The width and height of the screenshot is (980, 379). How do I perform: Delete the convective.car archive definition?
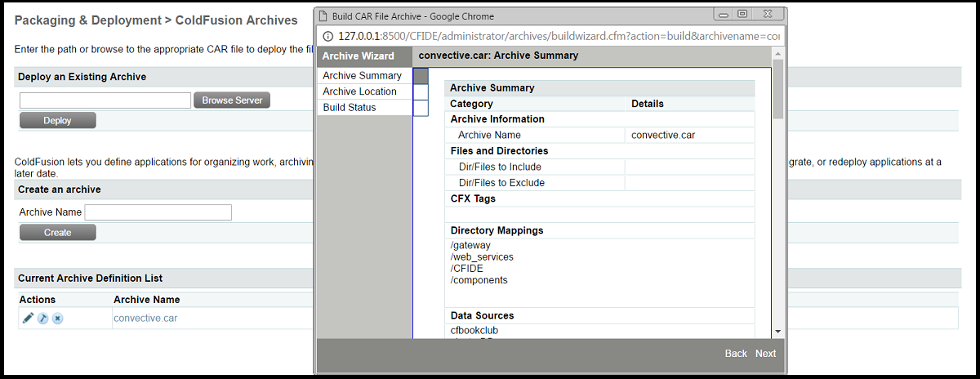click(x=58, y=318)
